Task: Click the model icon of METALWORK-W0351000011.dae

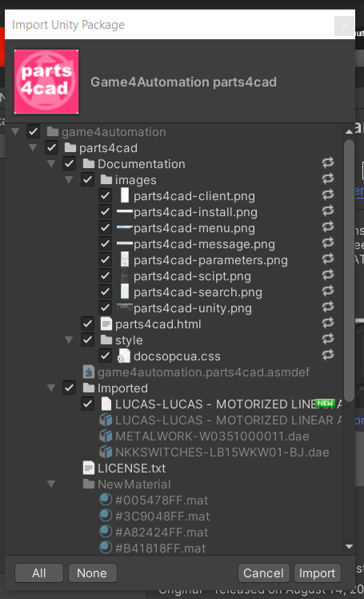Action: tap(106, 436)
